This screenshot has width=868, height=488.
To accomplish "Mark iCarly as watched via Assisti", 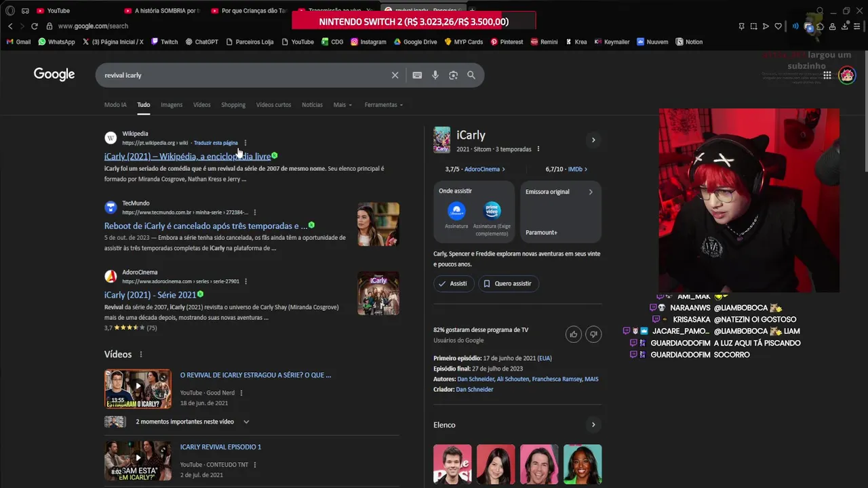I will point(453,283).
